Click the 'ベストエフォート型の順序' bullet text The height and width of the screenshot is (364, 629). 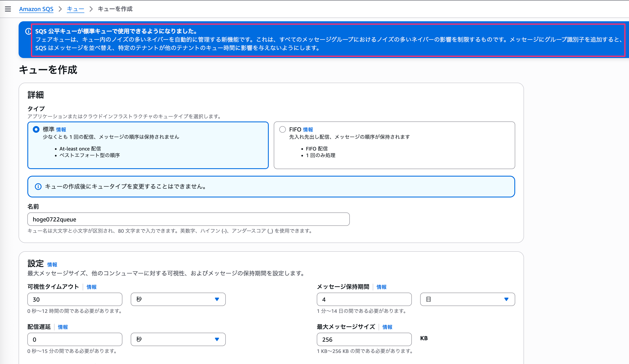[90, 155]
